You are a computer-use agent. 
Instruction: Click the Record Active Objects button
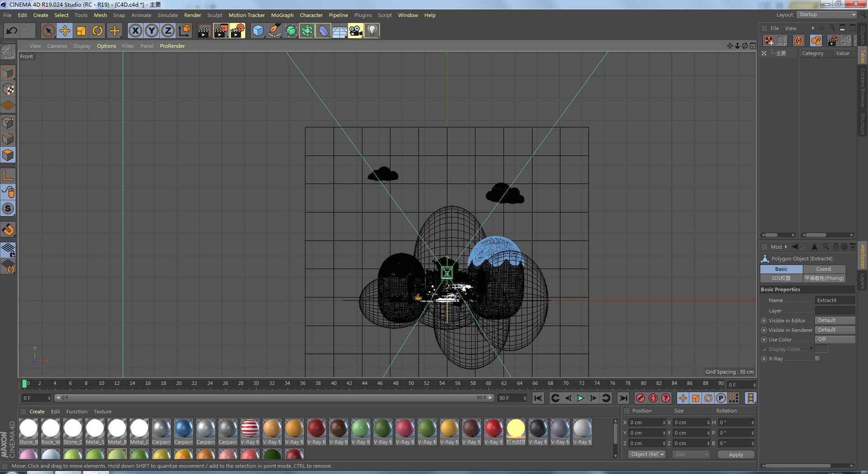click(x=640, y=398)
